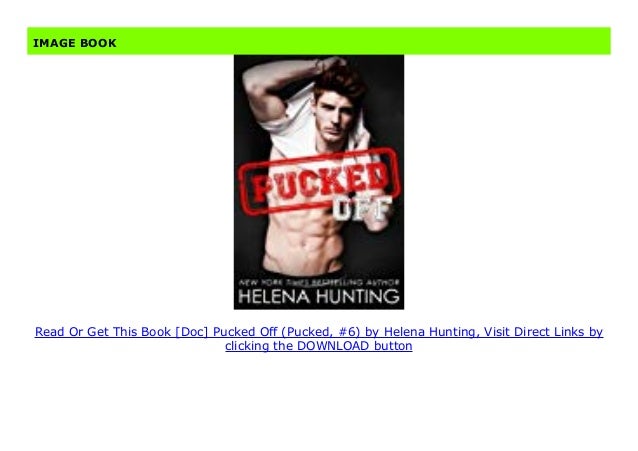Click the 'Read Or Get This Book' link
The width and height of the screenshot is (638, 451).
tap(103, 332)
